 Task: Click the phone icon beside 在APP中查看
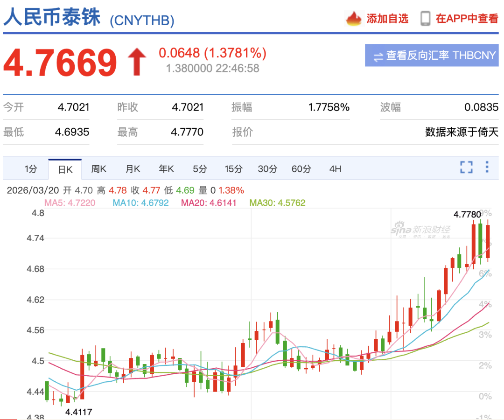pyautogui.click(x=424, y=18)
